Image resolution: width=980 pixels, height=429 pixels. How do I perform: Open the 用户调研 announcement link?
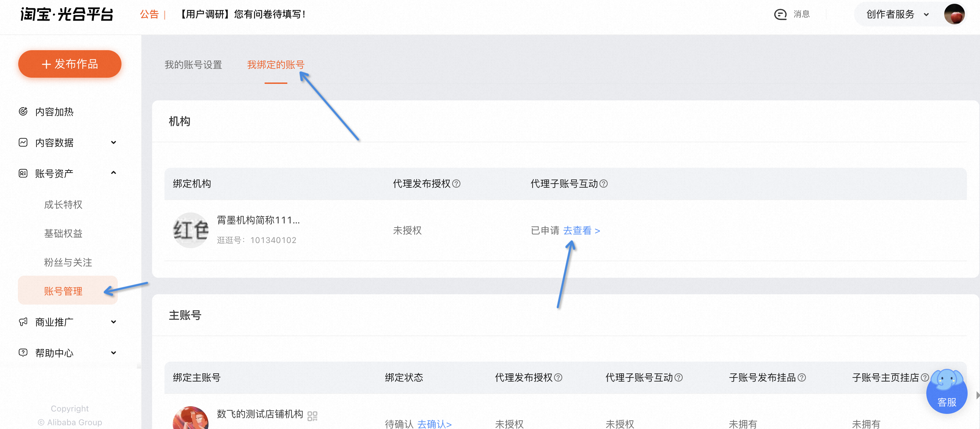click(241, 14)
